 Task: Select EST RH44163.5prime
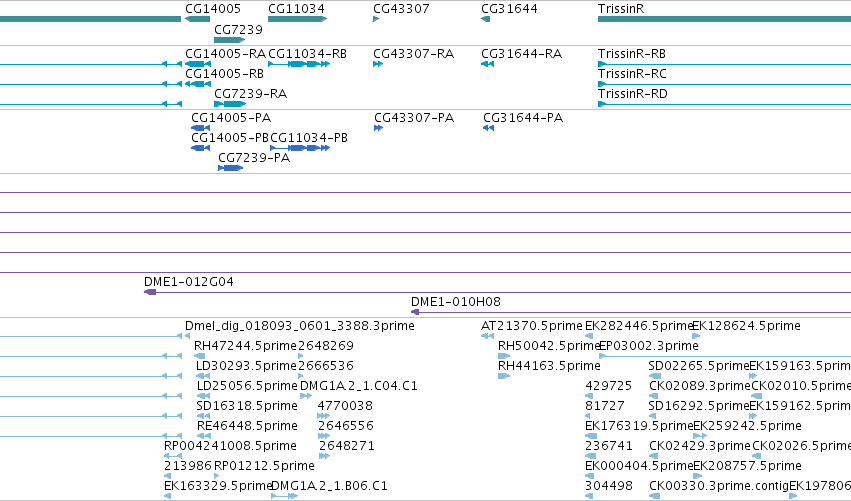pos(549,366)
